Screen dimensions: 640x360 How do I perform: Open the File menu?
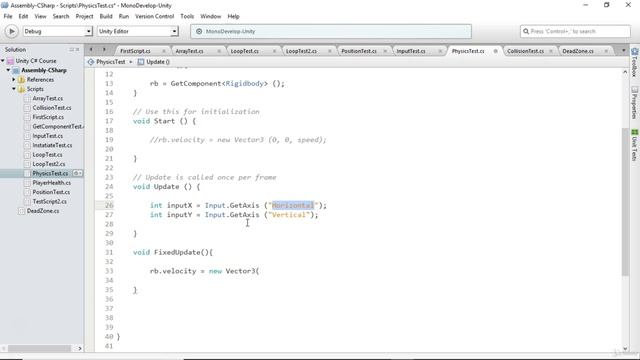pyautogui.click(x=8, y=16)
